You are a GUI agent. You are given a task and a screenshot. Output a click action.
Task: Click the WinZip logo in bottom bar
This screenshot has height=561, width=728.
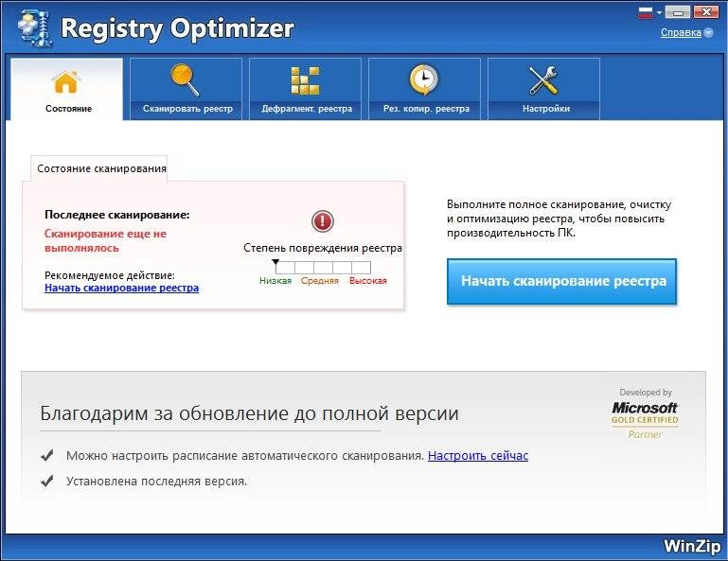coord(692,546)
